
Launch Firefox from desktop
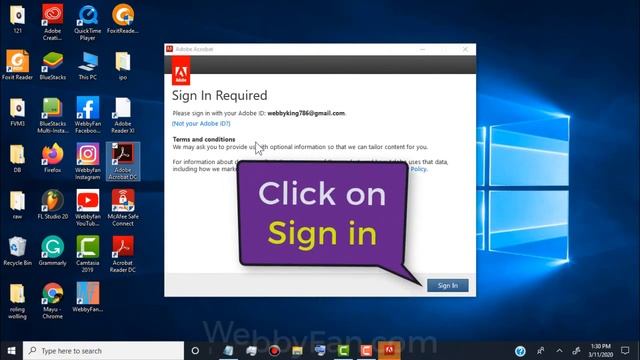(x=52, y=158)
